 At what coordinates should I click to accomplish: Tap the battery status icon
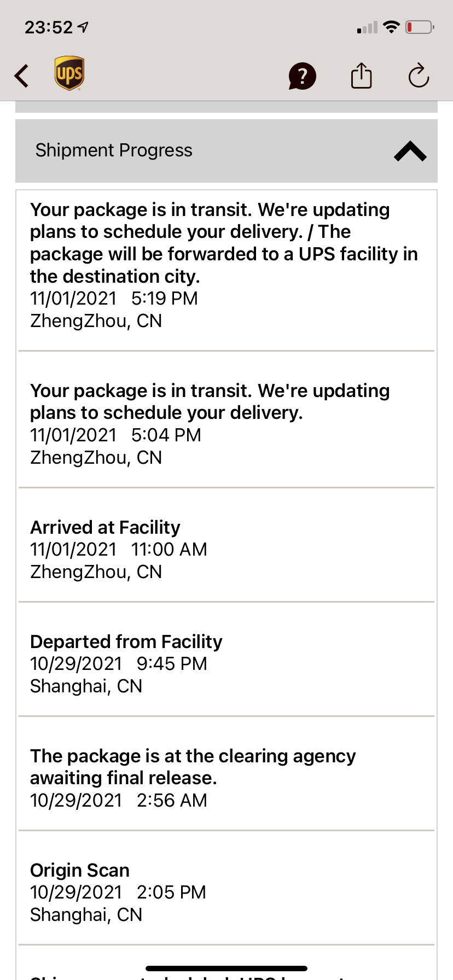(x=419, y=27)
